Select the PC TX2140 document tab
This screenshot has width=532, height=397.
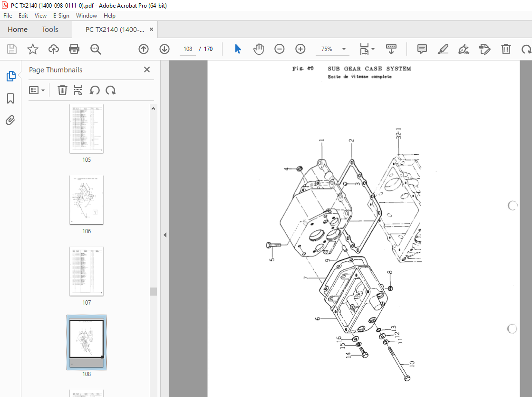point(114,30)
